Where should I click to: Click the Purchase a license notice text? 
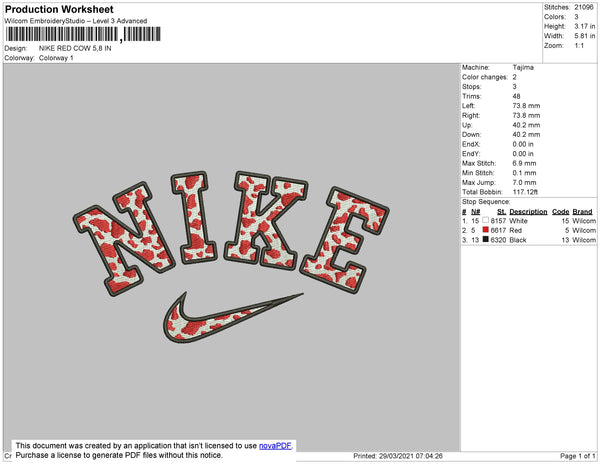coord(119,455)
